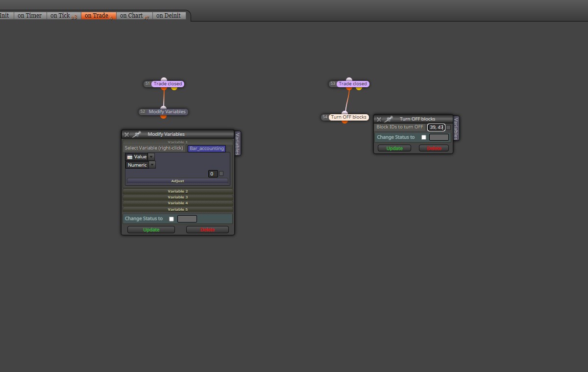Image resolution: width=588 pixels, height=372 pixels.
Task: Click the Bar_accounting variable selector
Action: point(207,149)
